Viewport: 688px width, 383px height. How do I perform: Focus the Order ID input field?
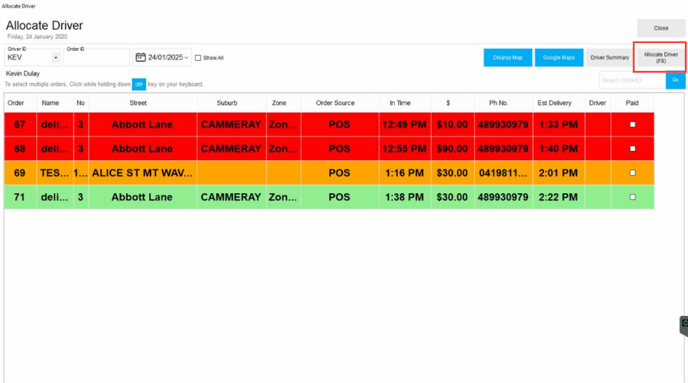coord(97,57)
